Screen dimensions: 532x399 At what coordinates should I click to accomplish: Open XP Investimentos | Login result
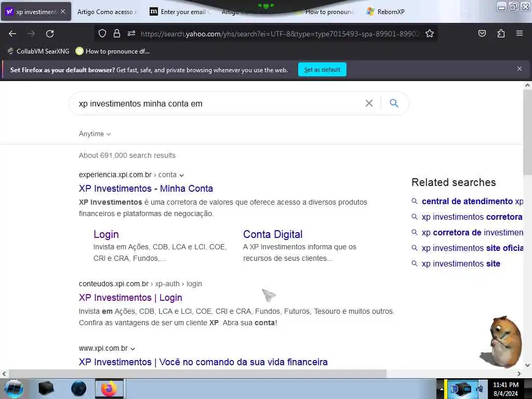130,298
